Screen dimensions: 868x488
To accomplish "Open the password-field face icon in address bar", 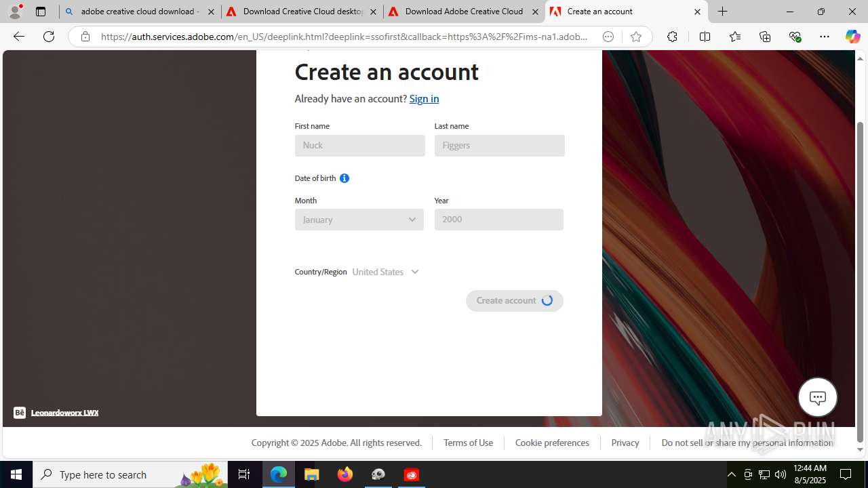I will tap(608, 37).
